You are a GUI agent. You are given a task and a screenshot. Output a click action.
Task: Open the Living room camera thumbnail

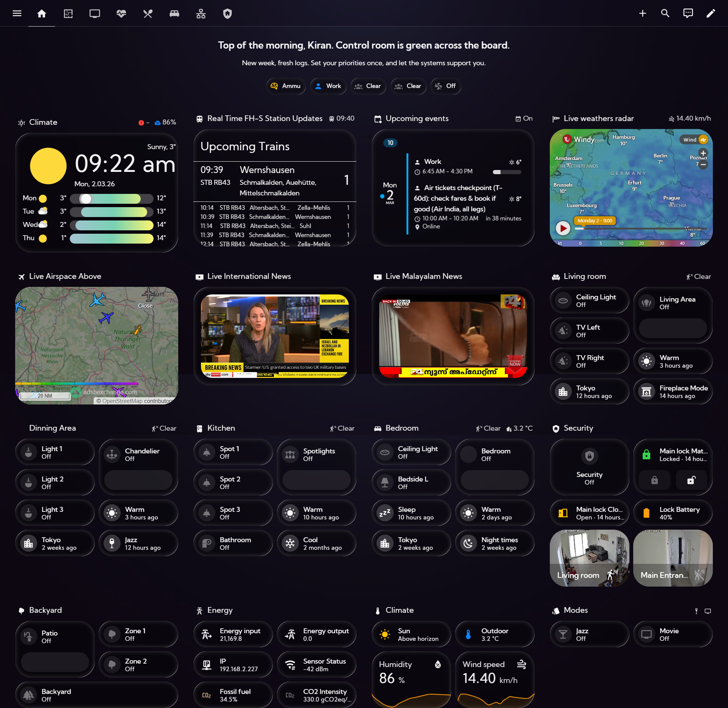pos(589,558)
